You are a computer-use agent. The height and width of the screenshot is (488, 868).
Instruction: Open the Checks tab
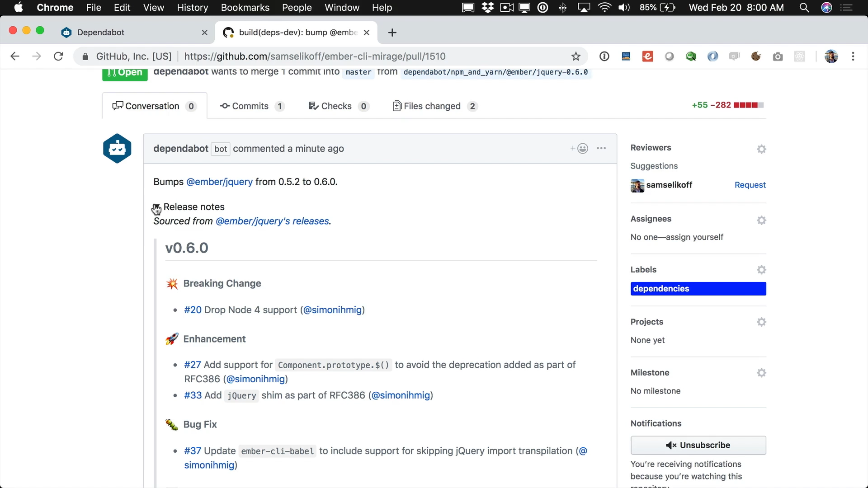pos(339,106)
